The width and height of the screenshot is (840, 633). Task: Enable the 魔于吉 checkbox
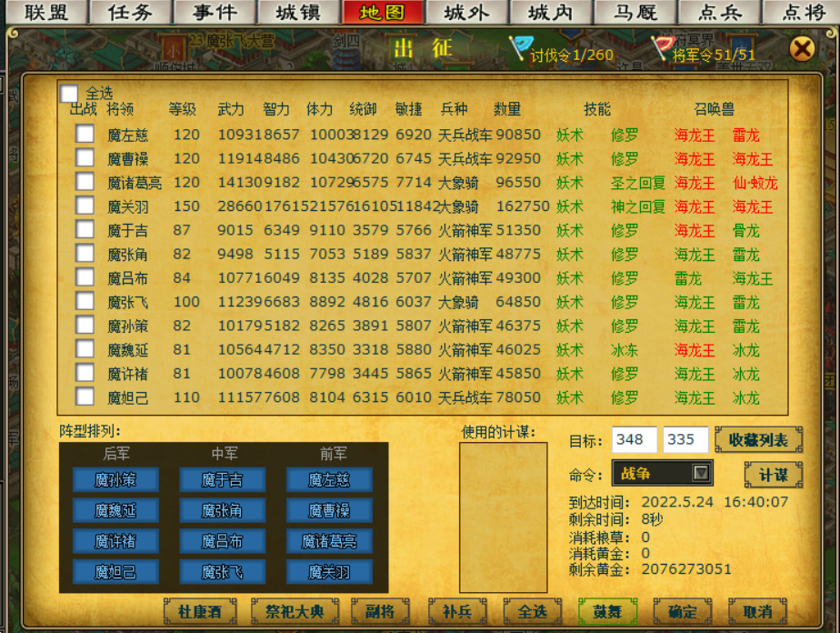click(x=85, y=229)
